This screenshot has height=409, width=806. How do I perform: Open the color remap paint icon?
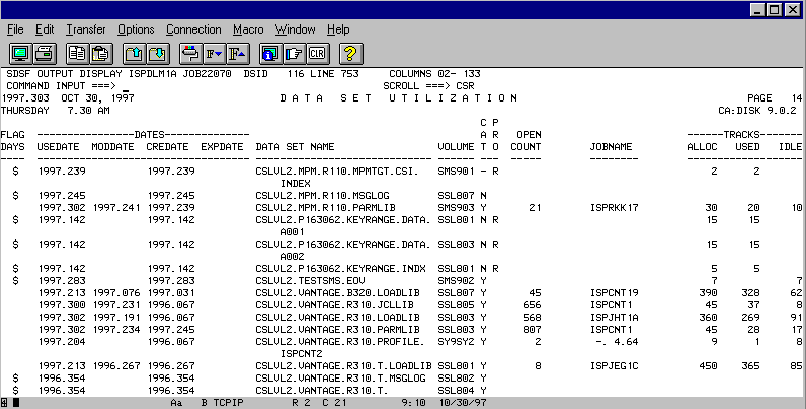(x=191, y=53)
